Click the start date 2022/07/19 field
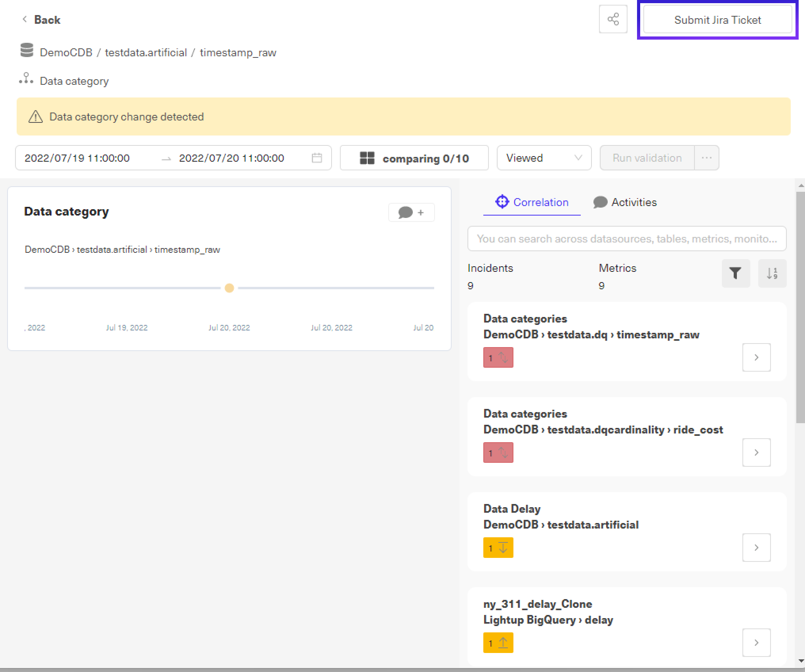Viewport: 805px width, 672px height. [78, 158]
